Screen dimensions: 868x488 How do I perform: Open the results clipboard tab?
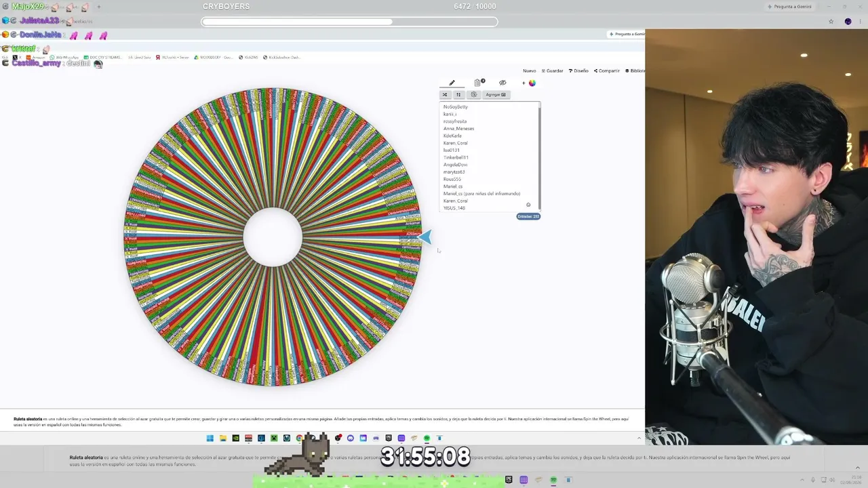coord(478,83)
